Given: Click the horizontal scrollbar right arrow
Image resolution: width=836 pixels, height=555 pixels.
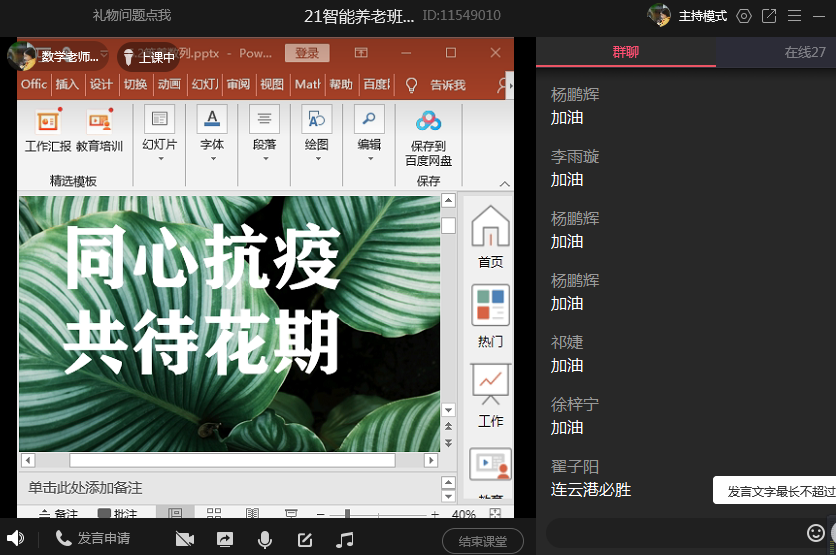Looking at the screenshot, I should 431,460.
